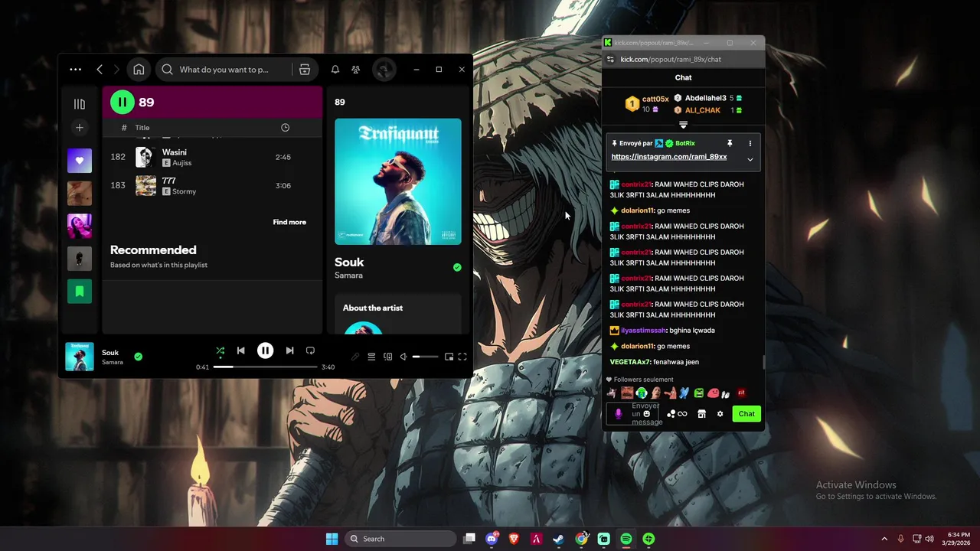Adjust Spotify volume slider
The height and width of the screenshot is (551, 980).
[425, 357]
